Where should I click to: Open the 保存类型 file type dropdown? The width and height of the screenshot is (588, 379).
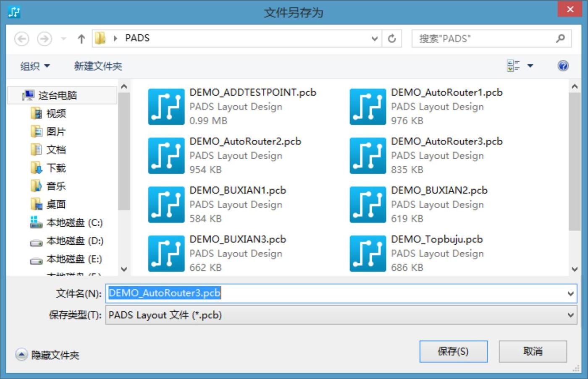(x=570, y=315)
